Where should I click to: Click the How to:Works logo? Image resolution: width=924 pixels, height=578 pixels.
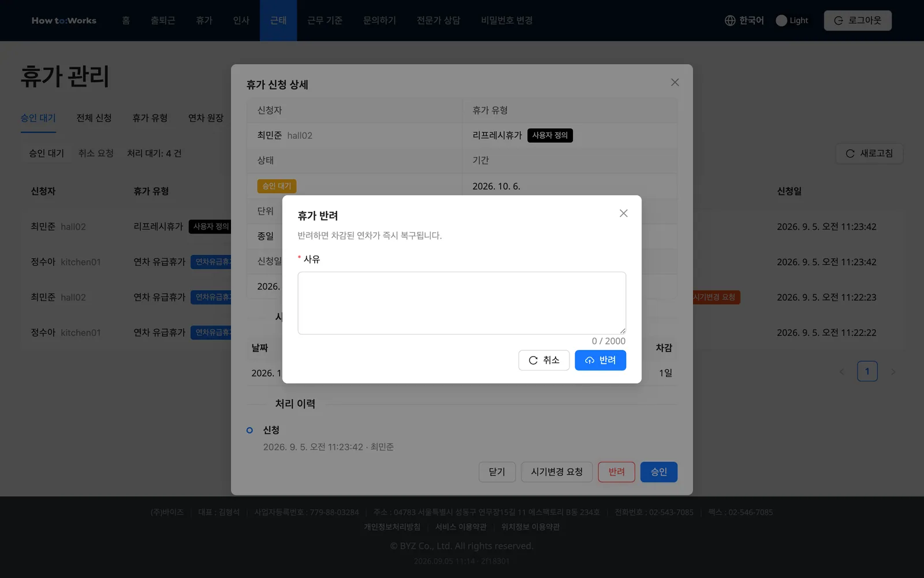[64, 21]
